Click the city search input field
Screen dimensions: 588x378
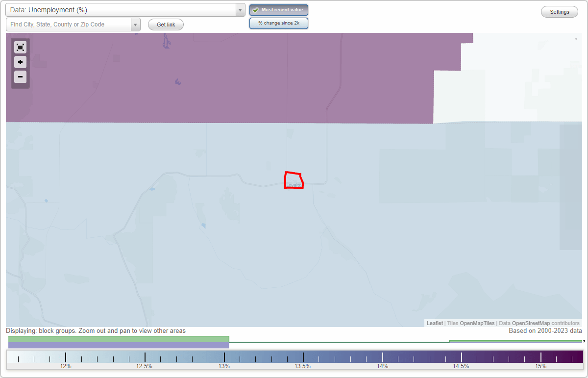coord(69,24)
